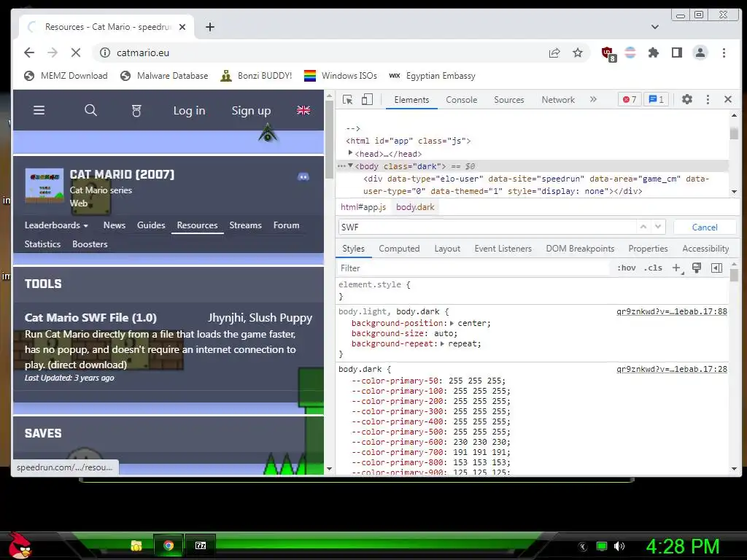
Task: Expand the head element node
Action: (351, 153)
